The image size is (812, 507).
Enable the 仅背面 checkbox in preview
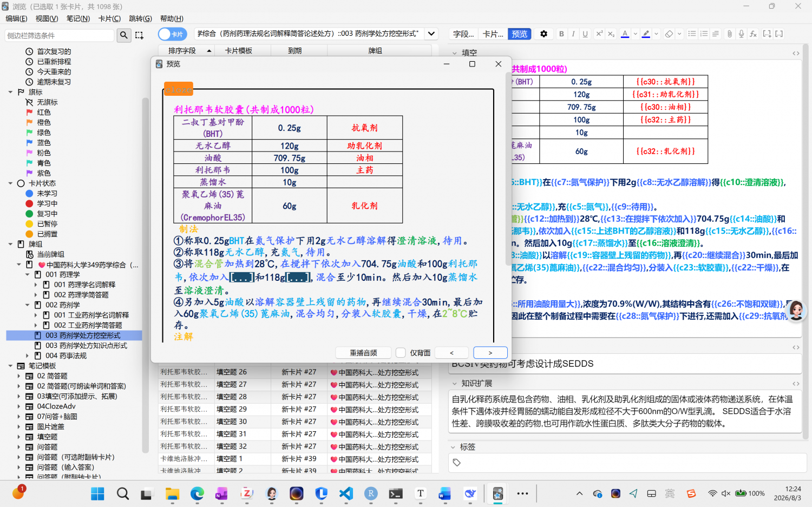(401, 353)
